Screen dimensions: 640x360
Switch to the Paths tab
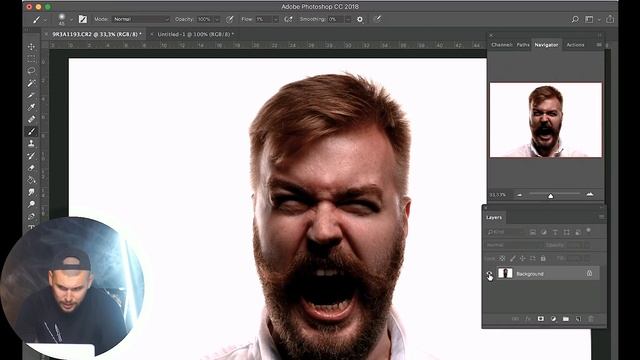[523, 45]
